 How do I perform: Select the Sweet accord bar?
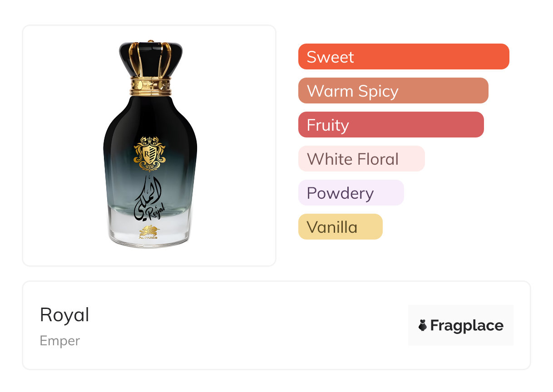pyautogui.click(x=403, y=57)
